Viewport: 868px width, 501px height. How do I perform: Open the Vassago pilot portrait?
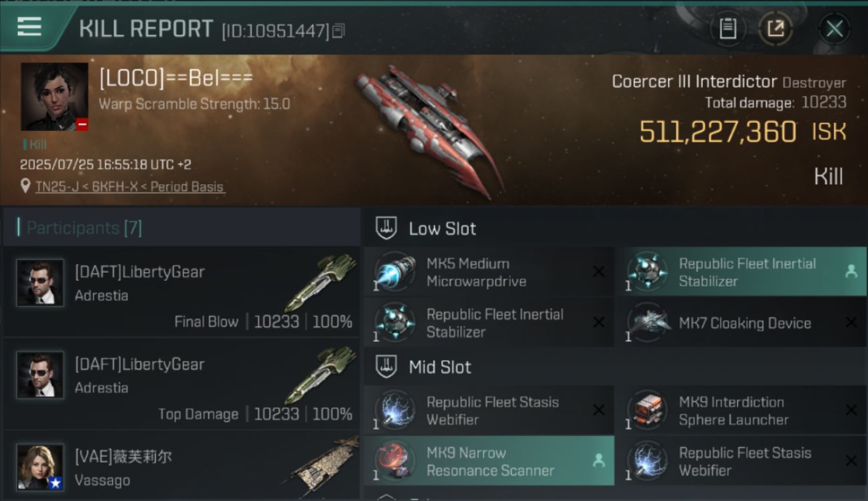point(40,467)
